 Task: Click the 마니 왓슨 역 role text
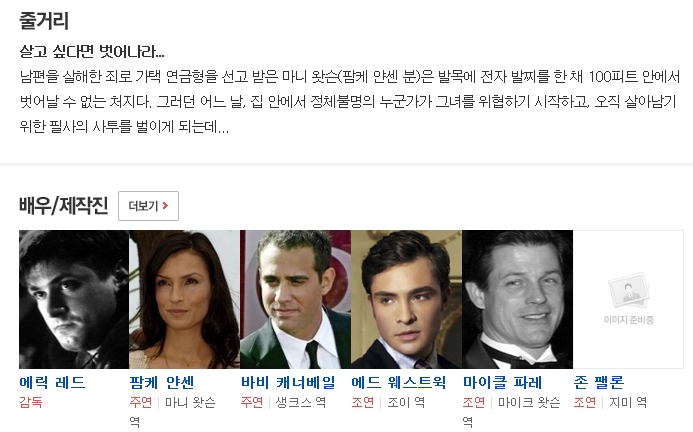click(x=172, y=412)
